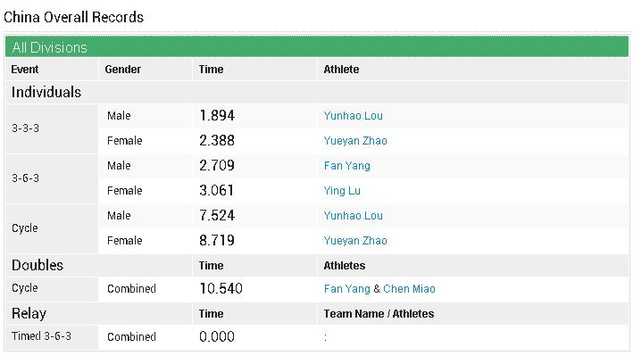Select Yunhao Lou in the Cycle Male row
Screen dimensions: 633x364
[x=353, y=216]
